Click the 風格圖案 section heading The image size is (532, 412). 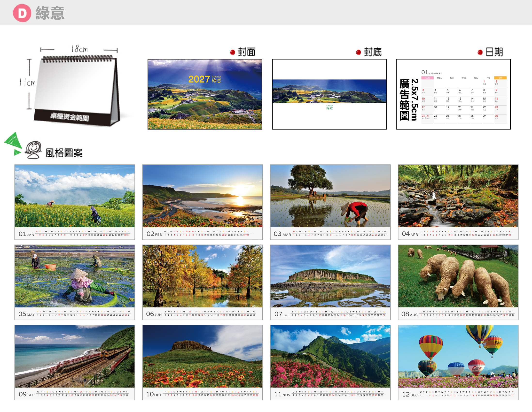(x=64, y=153)
